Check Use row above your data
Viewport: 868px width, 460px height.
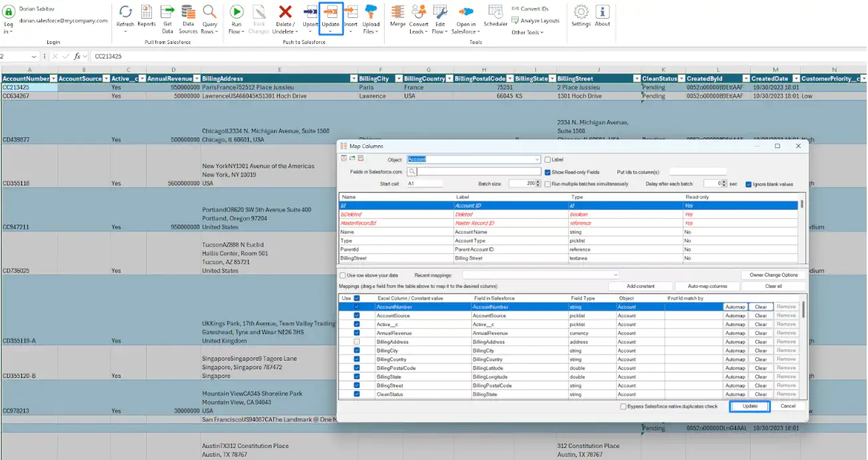click(x=343, y=275)
